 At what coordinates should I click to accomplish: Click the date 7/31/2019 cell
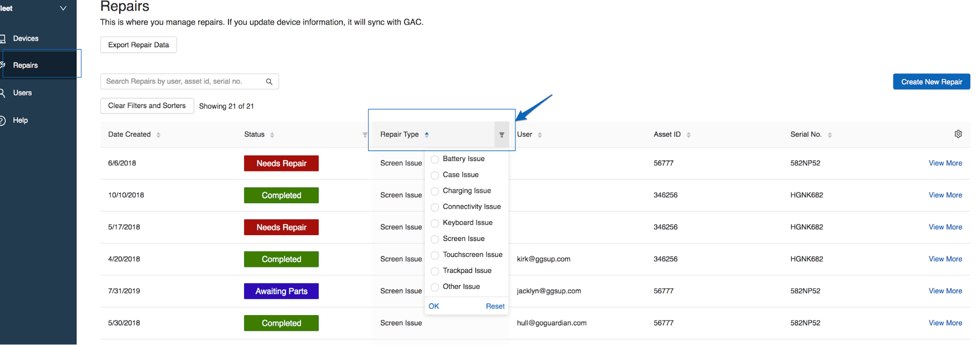(124, 291)
